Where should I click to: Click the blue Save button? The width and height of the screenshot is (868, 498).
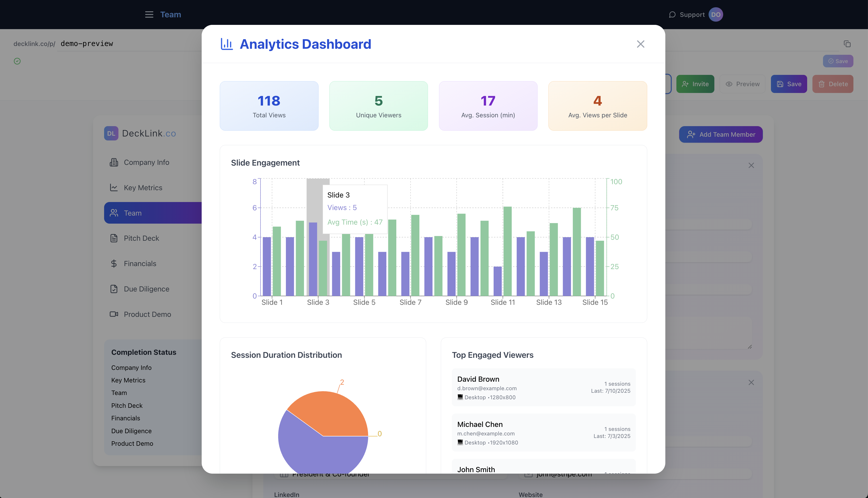point(789,84)
